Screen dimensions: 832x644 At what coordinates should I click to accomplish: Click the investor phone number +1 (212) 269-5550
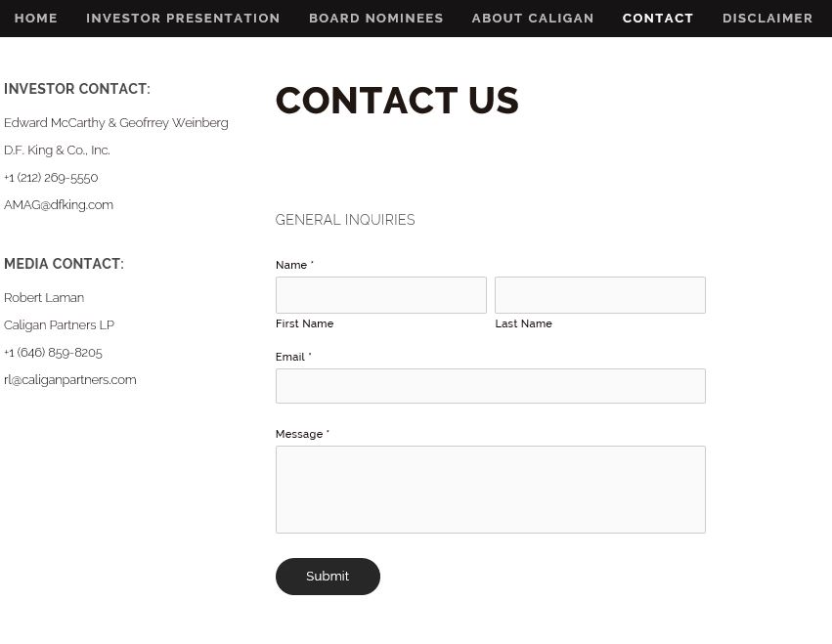tap(51, 178)
